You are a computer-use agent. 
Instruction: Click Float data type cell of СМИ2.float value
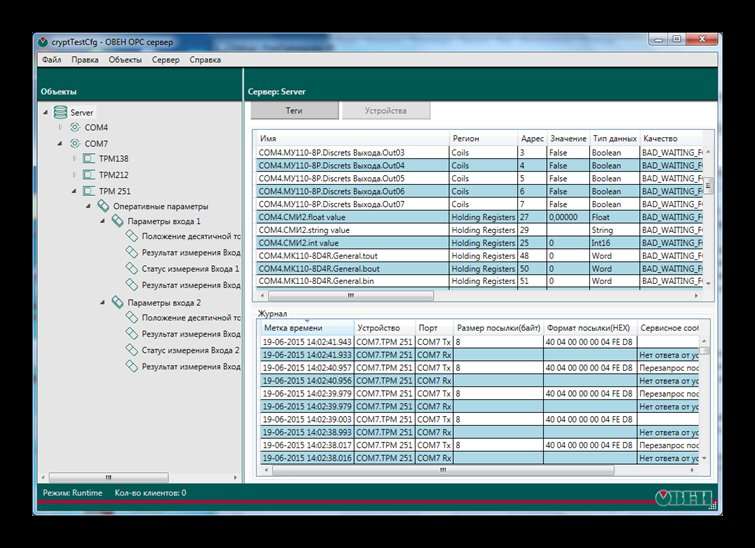[615, 217]
